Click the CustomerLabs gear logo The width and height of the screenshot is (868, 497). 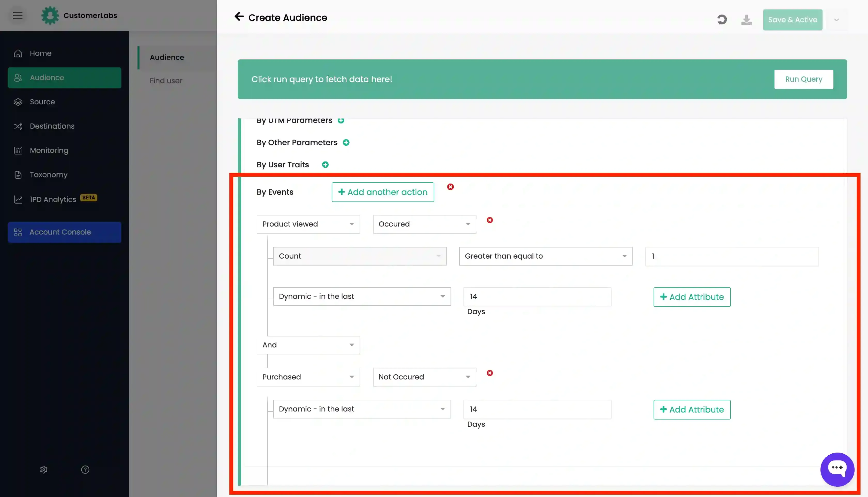[x=50, y=15]
